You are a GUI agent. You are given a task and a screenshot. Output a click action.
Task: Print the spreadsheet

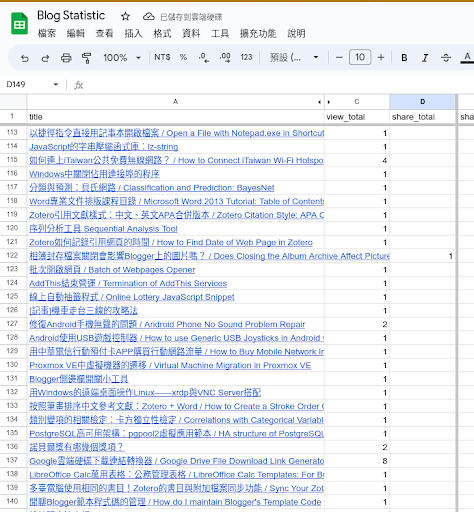[x=66, y=58]
